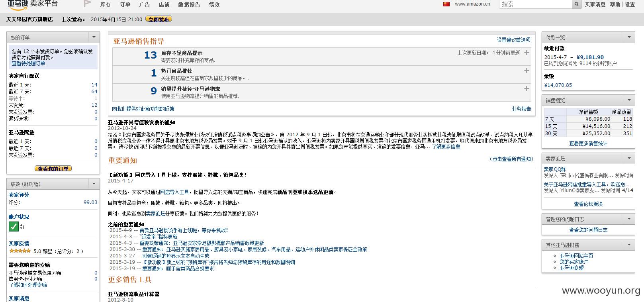Viewport: 644px width, 302px height.
Task: Open the 首款亚马逊物流手游上线啦 notice
Action: 184,230
